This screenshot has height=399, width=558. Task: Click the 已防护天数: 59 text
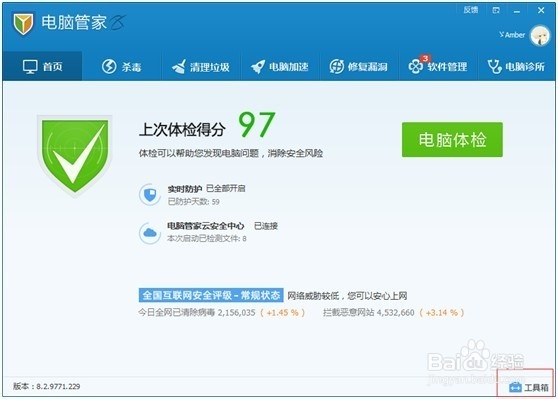[x=194, y=202]
